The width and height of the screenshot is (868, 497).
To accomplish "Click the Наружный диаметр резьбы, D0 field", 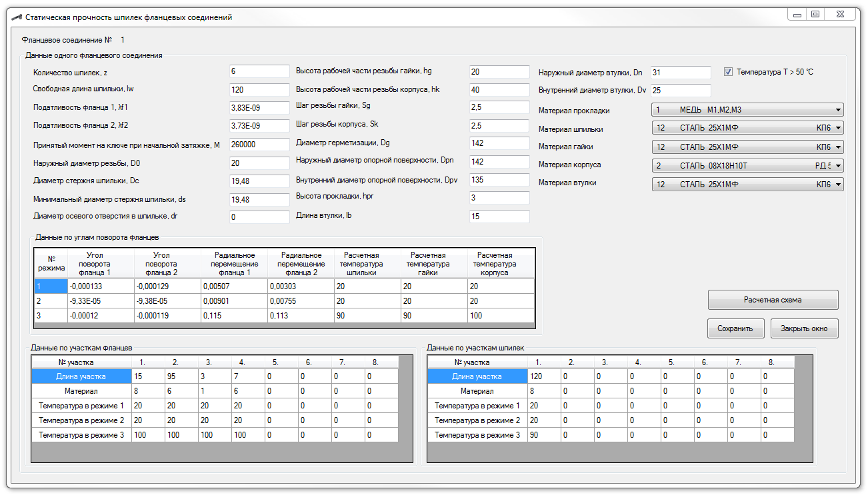I will 259,163.
